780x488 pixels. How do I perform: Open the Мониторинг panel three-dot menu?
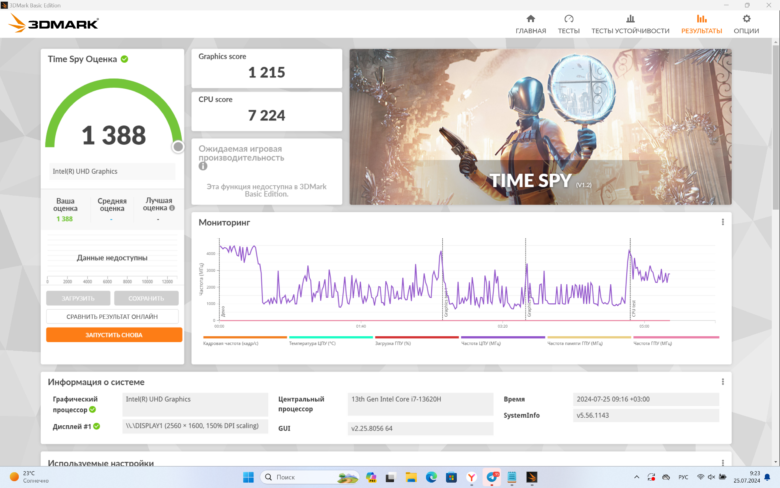click(723, 222)
